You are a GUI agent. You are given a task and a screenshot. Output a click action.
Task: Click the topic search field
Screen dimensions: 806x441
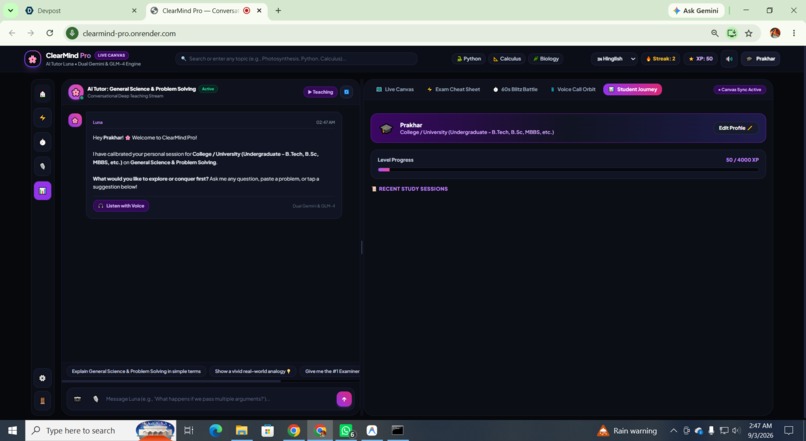click(297, 59)
